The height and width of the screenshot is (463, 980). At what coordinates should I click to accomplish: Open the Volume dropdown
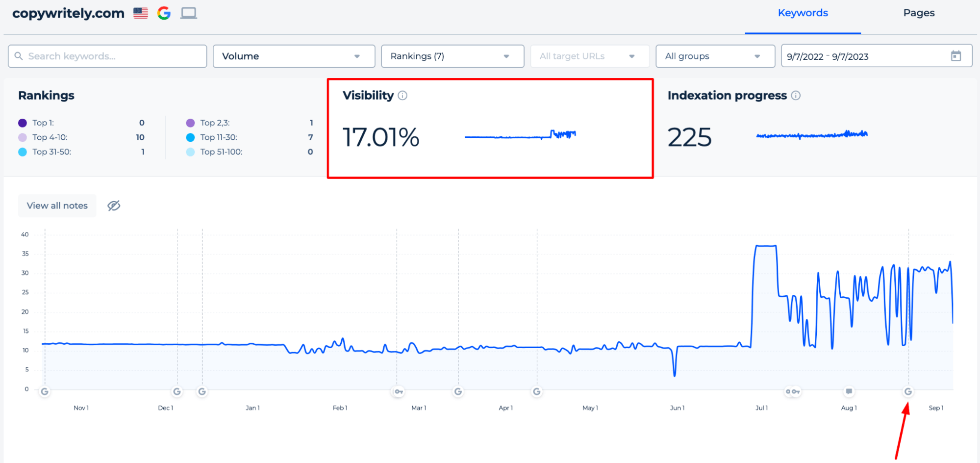[x=294, y=56]
